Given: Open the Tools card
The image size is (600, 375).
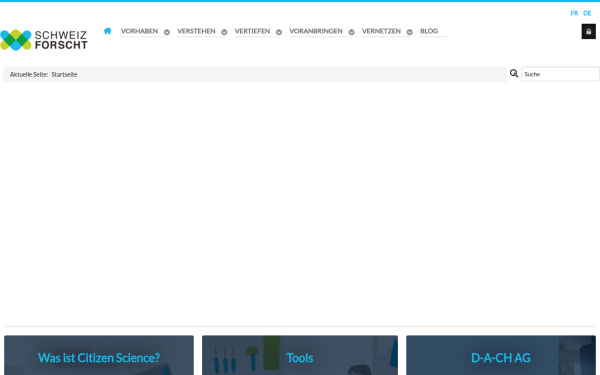Looking at the screenshot, I should (300, 355).
